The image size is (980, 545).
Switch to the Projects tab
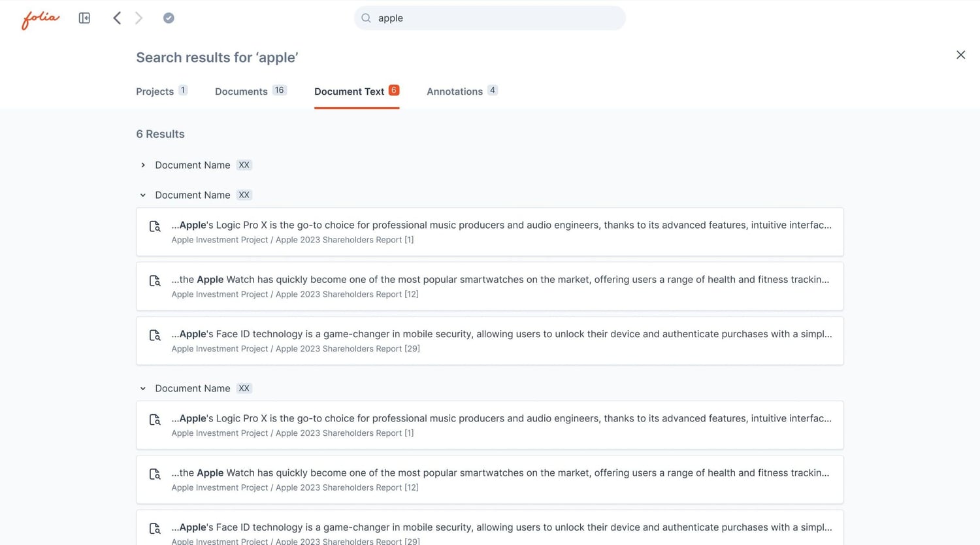point(161,91)
